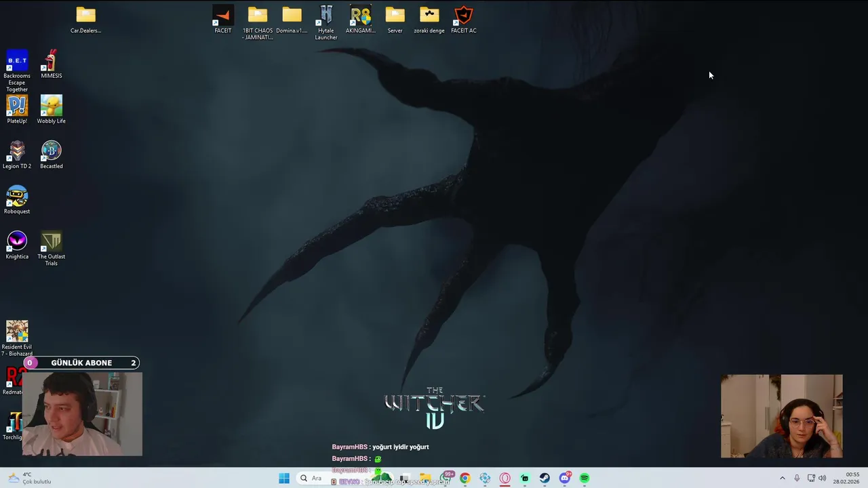Open the taskbar app with 99+ badge

pos(446,479)
